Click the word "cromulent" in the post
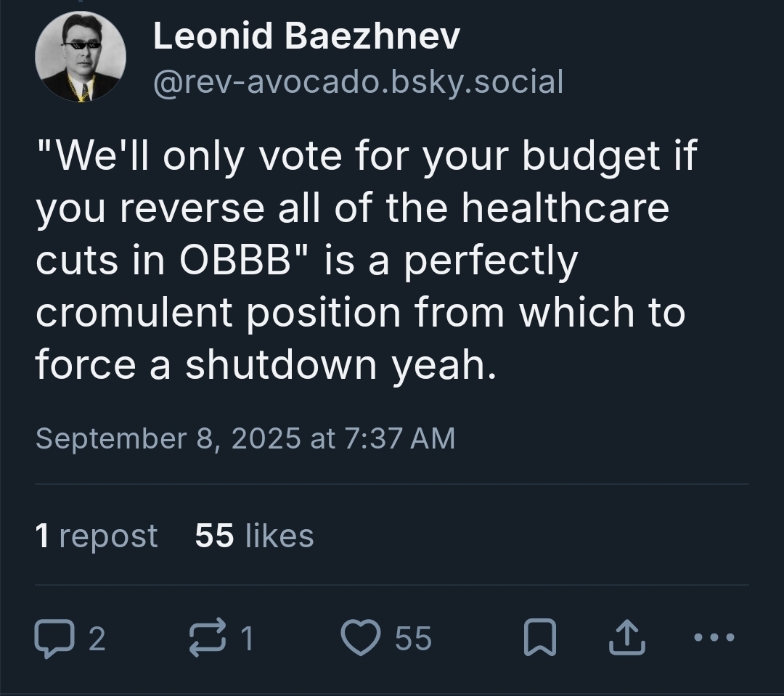784x696 pixels. pos(134,313)
